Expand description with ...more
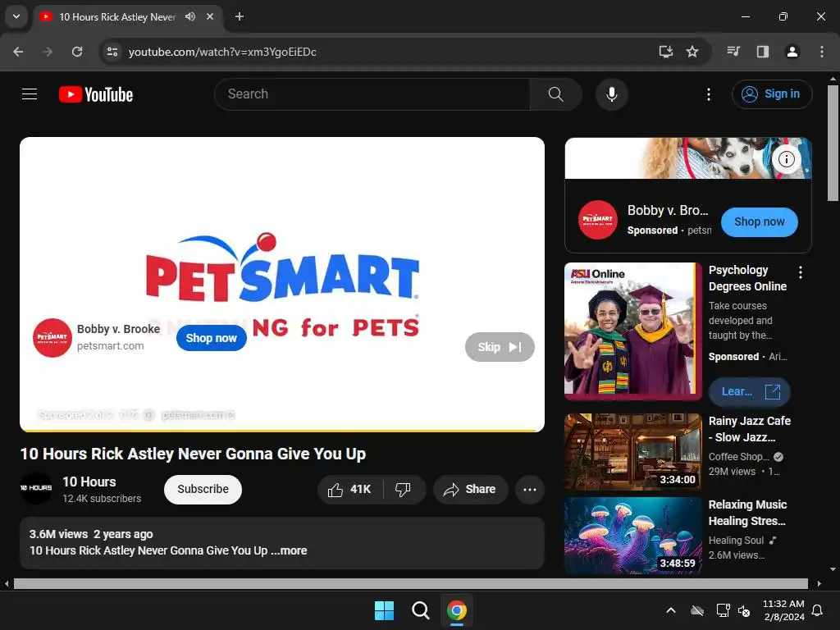 coord(290,550)
